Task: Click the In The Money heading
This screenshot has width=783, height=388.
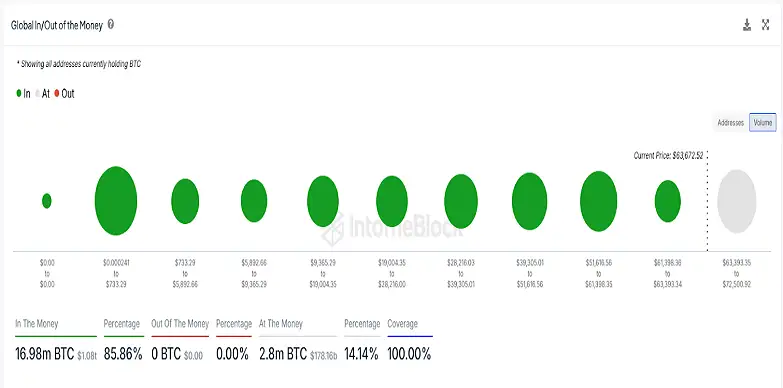Action: click(x=36, y=324)
